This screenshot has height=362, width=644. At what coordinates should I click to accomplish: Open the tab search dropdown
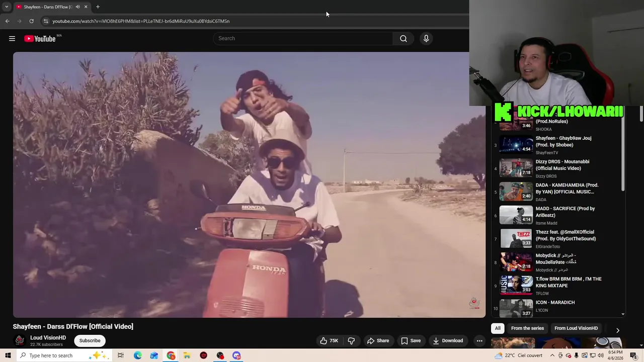(7, 7)
